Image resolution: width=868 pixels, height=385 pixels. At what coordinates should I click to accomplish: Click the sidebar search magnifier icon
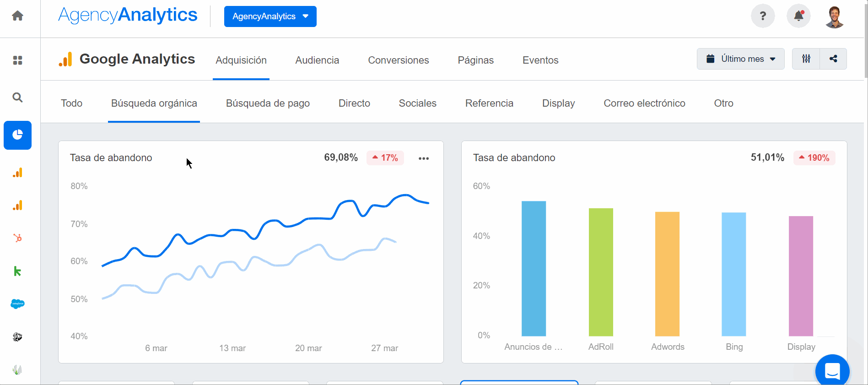click(x=17, y=98)
